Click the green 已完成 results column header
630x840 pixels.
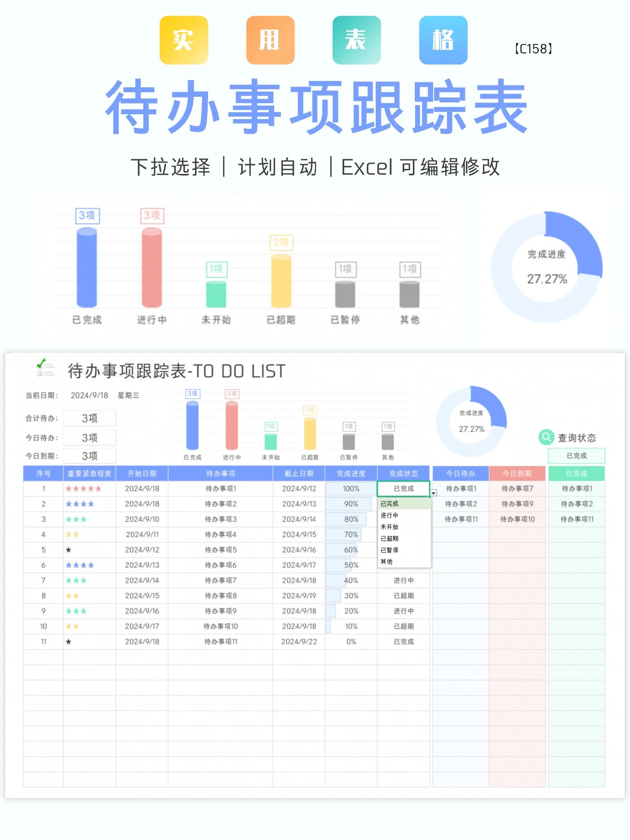tap(576, 473)
